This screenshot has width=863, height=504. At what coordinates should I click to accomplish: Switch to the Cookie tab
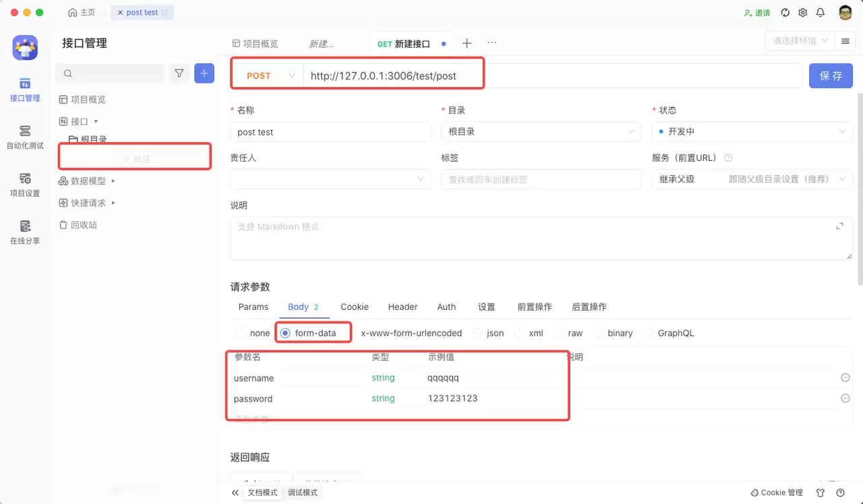pyautogui.click(x=355, y=307)
